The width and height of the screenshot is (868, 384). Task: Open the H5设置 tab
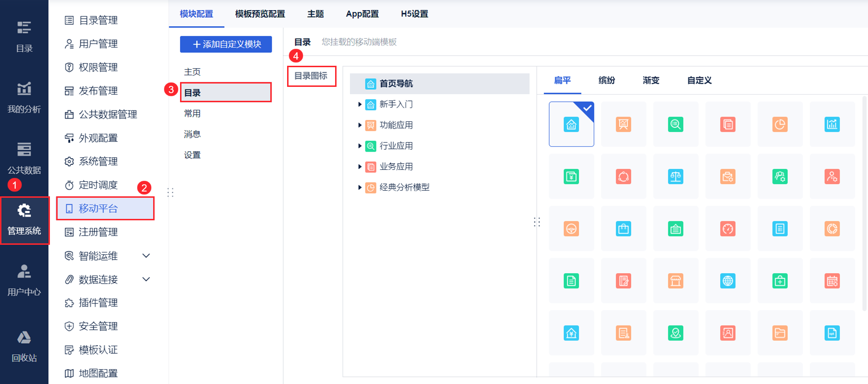click(415, 14)
